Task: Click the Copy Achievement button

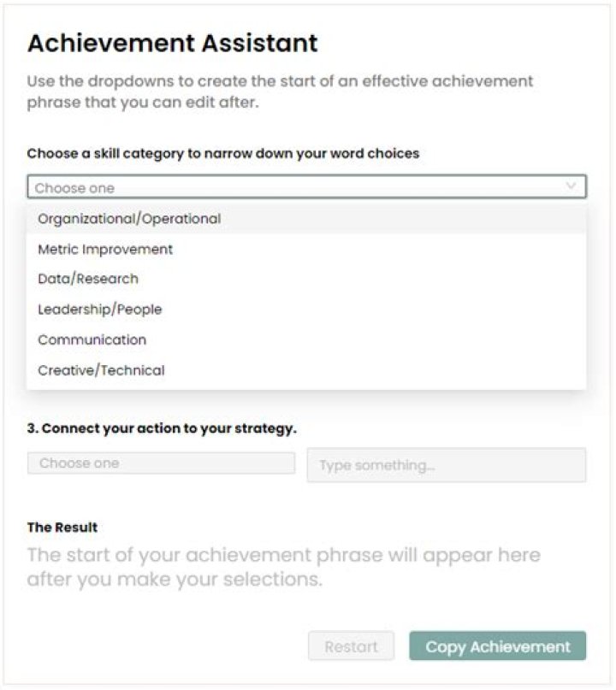Action: coord(497,646)
